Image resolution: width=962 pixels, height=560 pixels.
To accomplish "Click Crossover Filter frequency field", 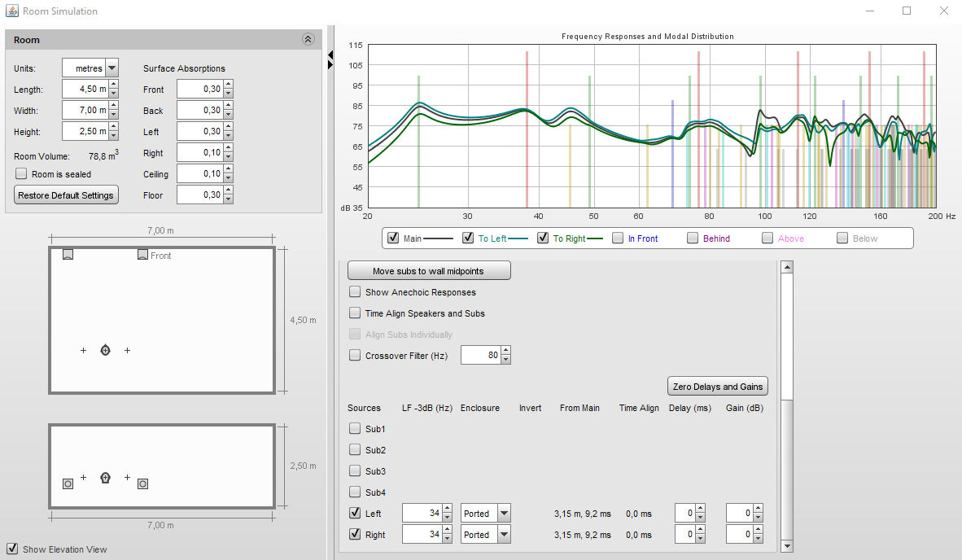I will tap(481, 355).
